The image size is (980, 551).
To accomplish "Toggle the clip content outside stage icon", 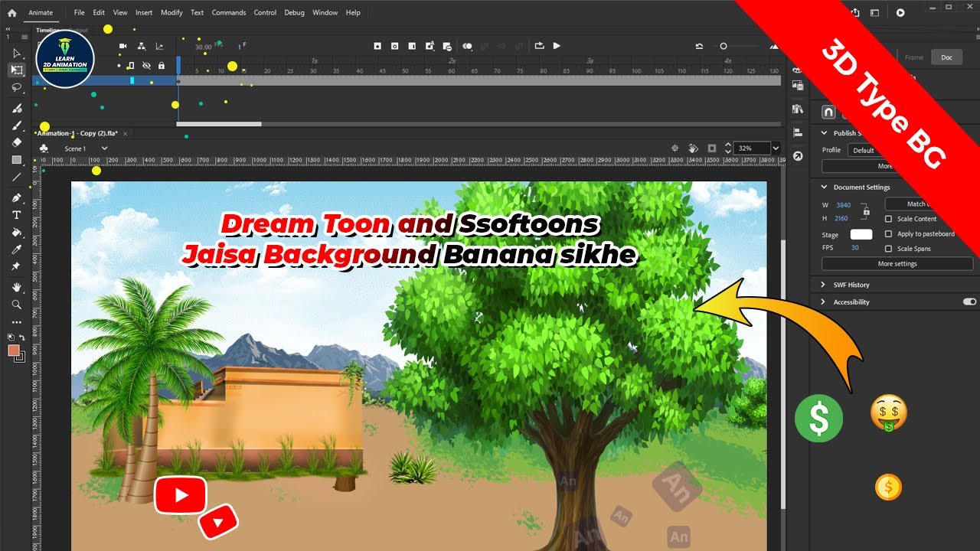I will click(712, 148).
